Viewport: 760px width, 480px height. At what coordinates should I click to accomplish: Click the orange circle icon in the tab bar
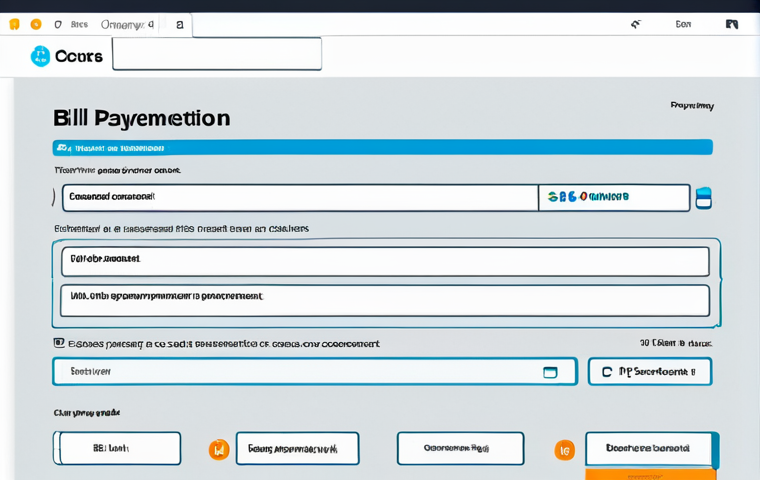click(36, 24)
